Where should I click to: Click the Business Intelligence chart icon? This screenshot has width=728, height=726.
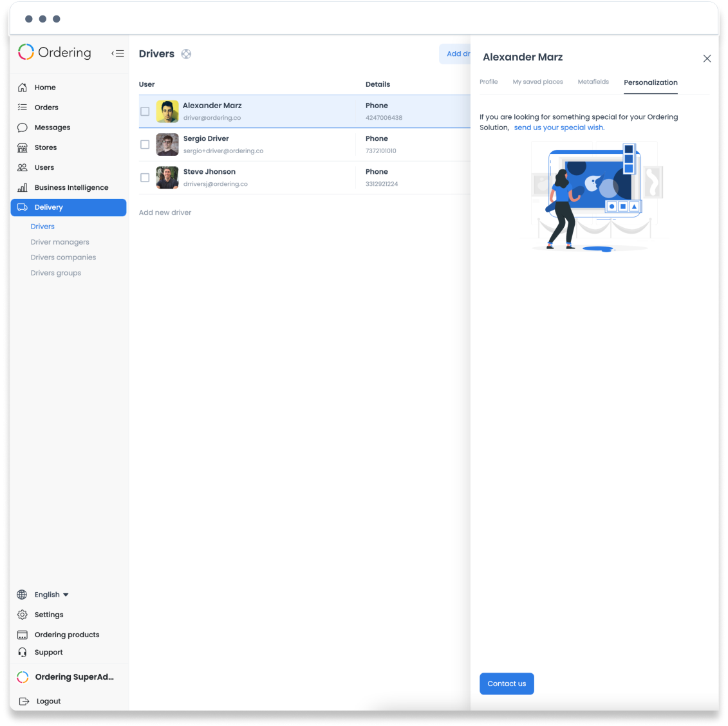(x=23, y=187)
